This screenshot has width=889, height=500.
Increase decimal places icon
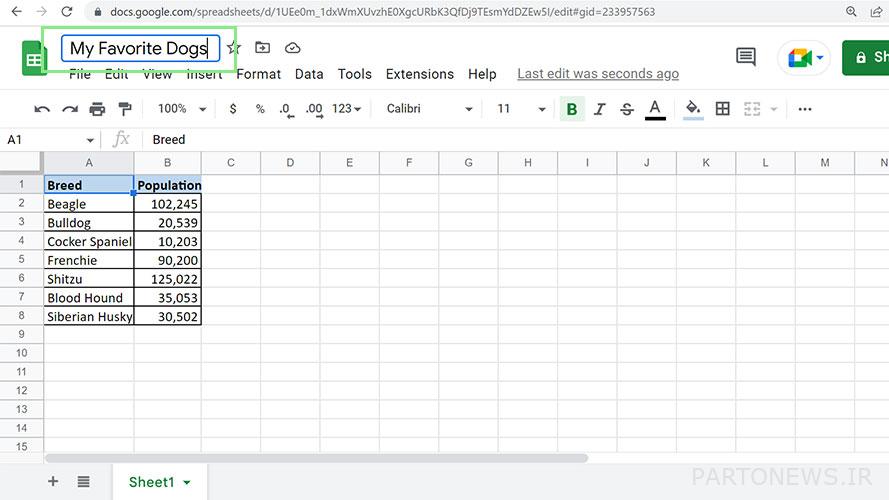(x=314, y=109)
